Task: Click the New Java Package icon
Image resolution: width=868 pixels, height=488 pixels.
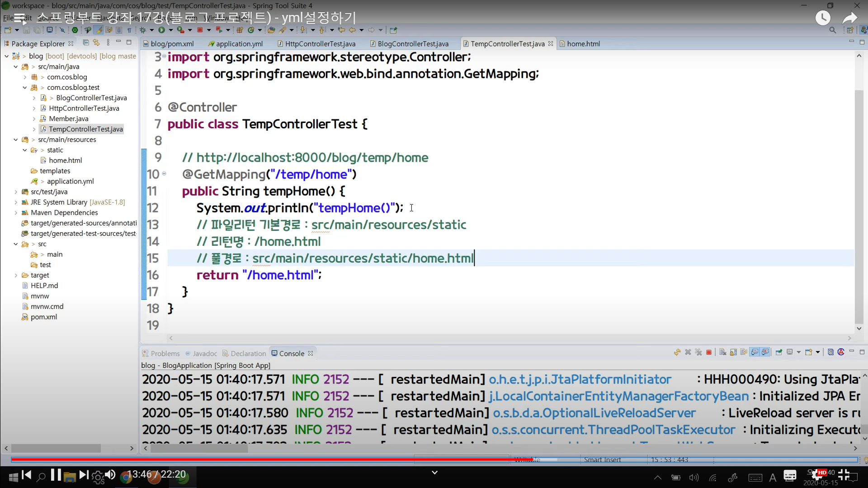Action: point(240,30)
